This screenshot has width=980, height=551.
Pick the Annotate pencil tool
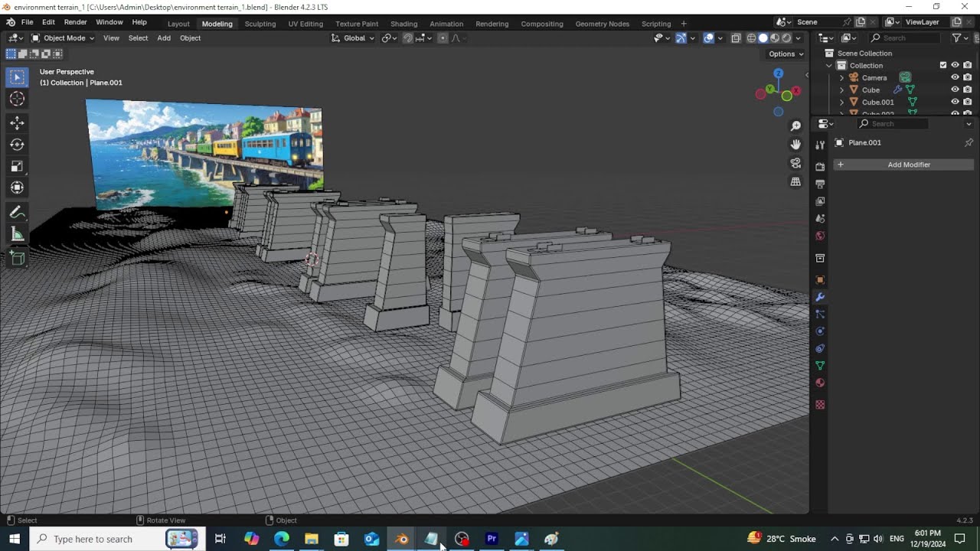(17, 213)
